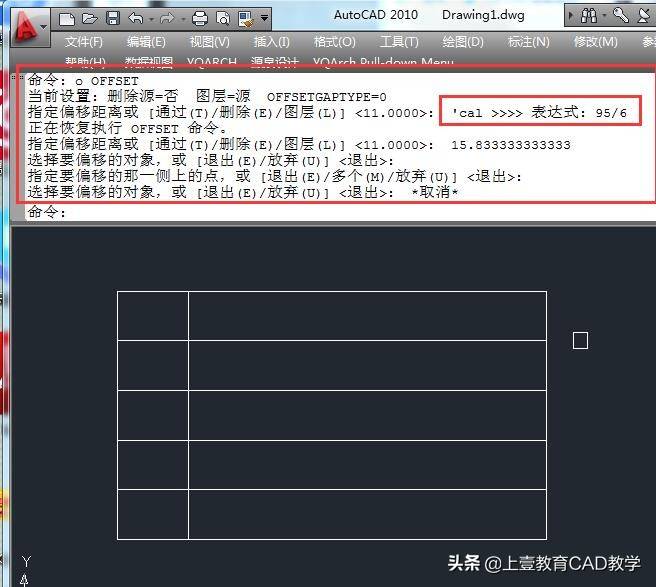This screenshot has height=587, width=656.
Task: Click the UCS icon Y axis marker
Action: (26, 561)
